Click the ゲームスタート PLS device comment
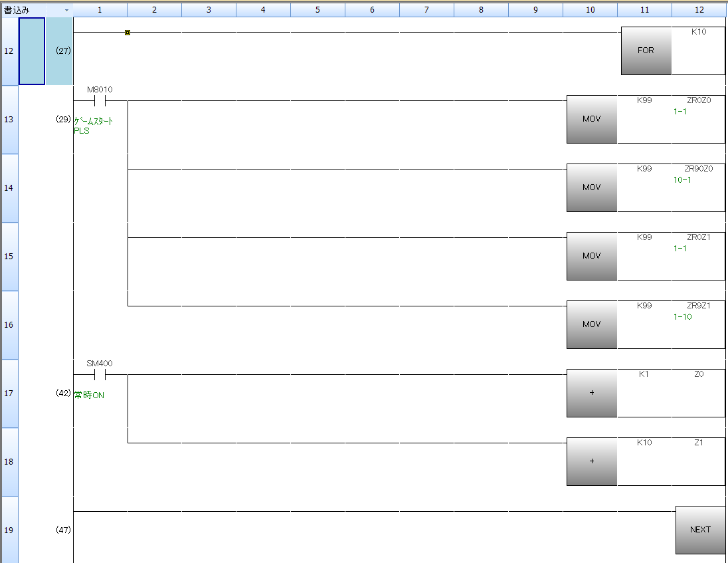The width and height of the screenshot is (728, 563). [x=93, y=126]
